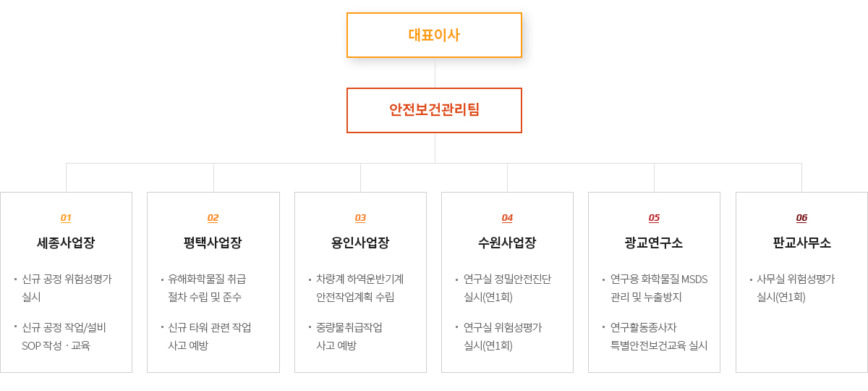Open the 광교연구소 heading
The image size is (868, 391).
coord(654,243)
